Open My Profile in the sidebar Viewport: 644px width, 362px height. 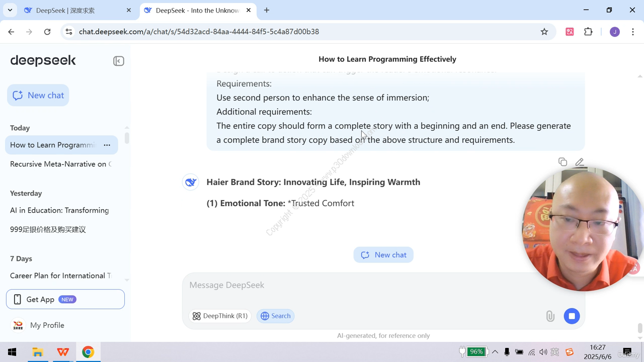(47, 325)
